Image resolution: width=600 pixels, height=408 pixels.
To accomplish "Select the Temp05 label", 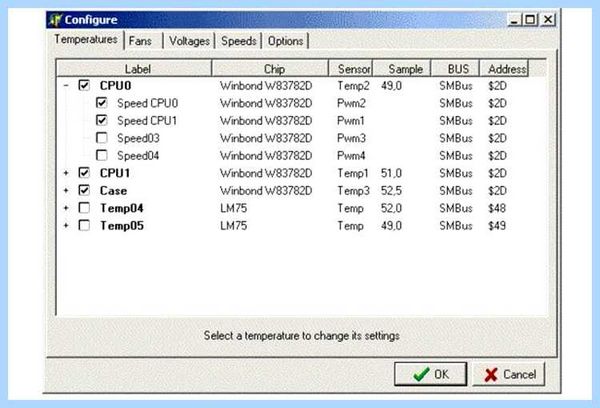I will tap(122, 226).
